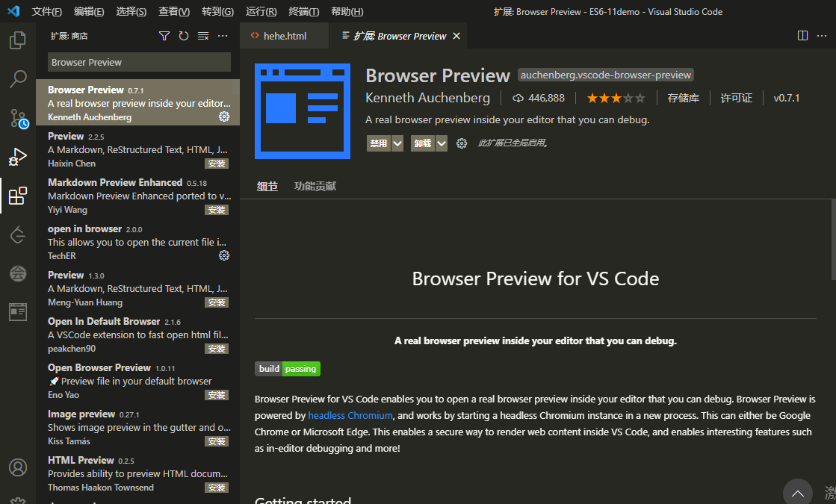Select the Extensions icon in the activity bar
836x504 pixels.
click(17, 196)
